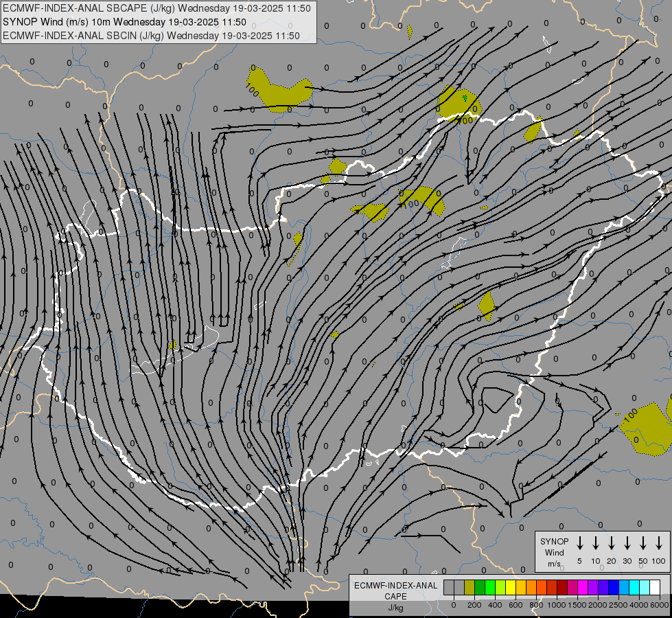This screenshot has width=672, height=618.
Task: Click the 30 m/s wind arrow in legend
Action: tap(627, 543)
